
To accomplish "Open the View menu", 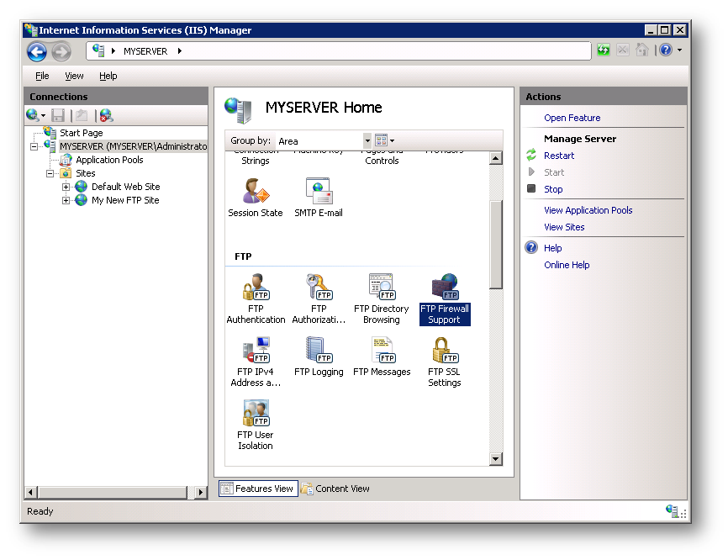I will point(74,76).
